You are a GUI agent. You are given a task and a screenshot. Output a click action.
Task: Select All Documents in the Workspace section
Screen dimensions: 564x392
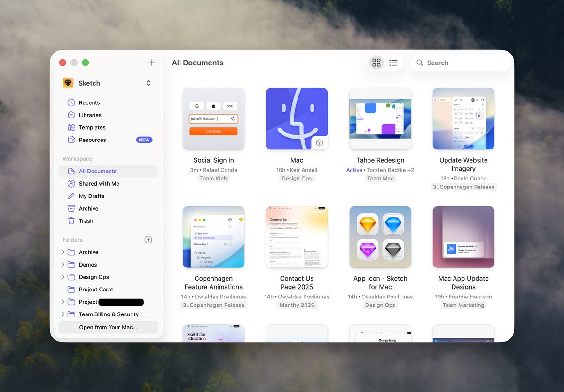108,171
